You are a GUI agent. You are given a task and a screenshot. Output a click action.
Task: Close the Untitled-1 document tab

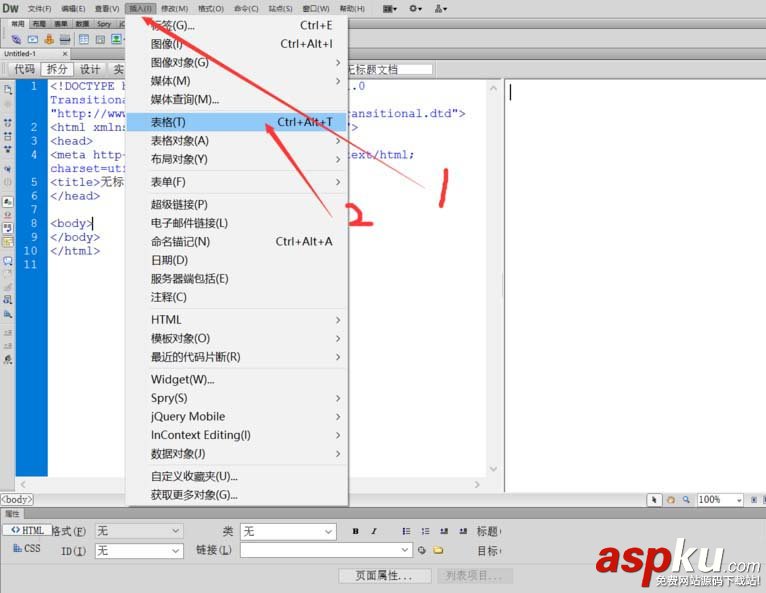pos(65,54)
